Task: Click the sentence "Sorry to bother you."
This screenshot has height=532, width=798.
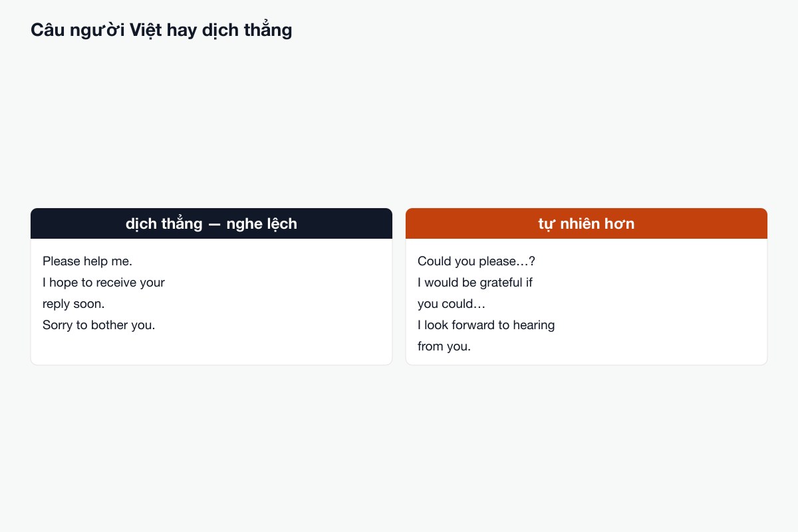Action: click(98, 325)
